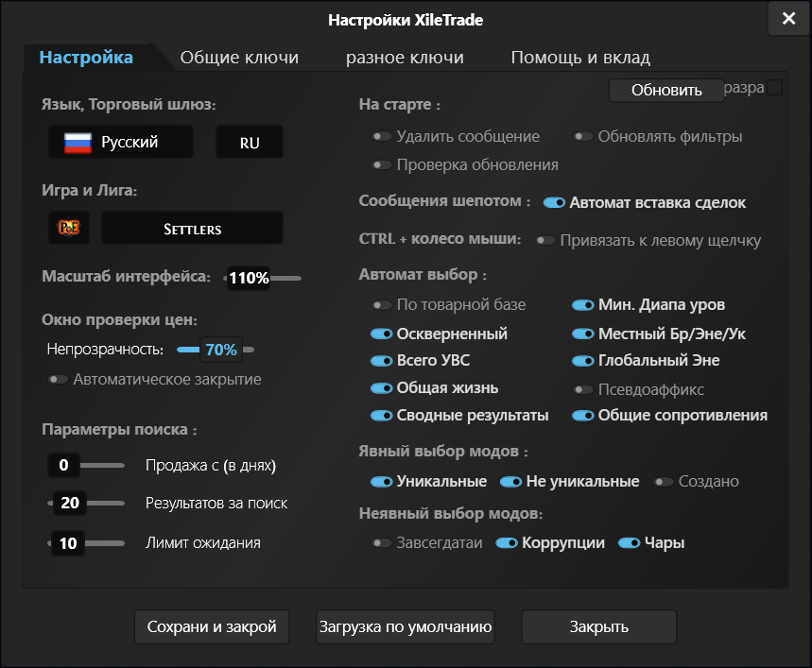Open the Помощь и вклад tab
Viewport: 812px width, 668px height.
pyautogui.click(x=580, y=57)
